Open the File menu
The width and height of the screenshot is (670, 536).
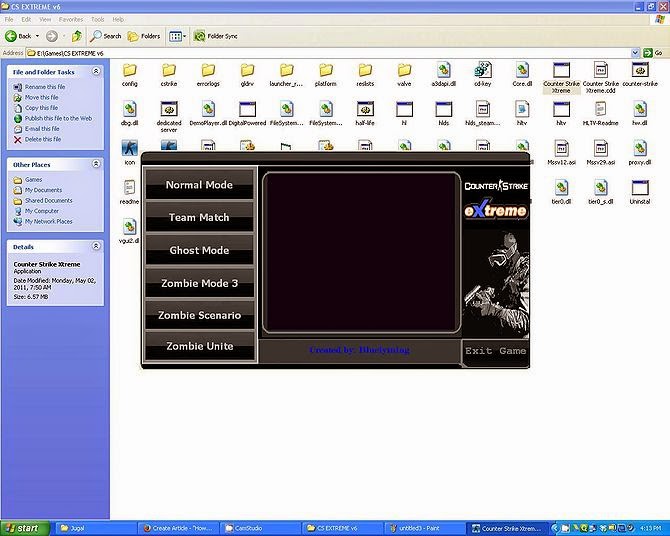(9, 20)
